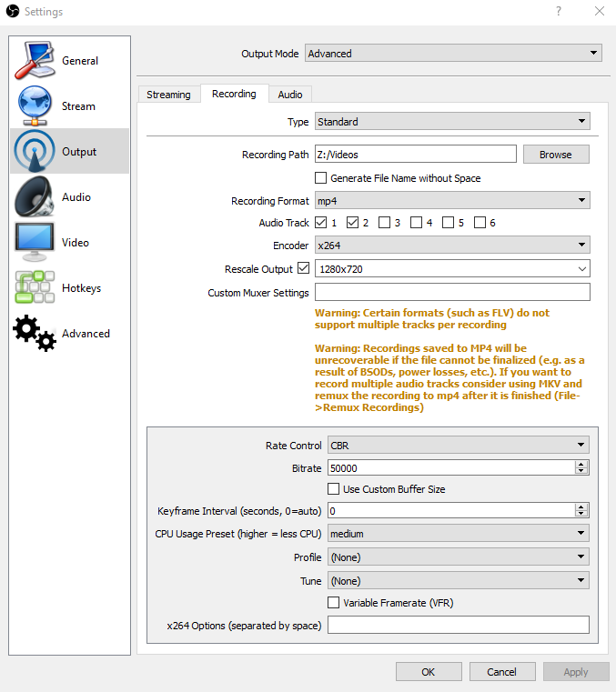616x692 pixels.
Task: Select the Output broadcast icon
Action: click(x=35, y=151)
